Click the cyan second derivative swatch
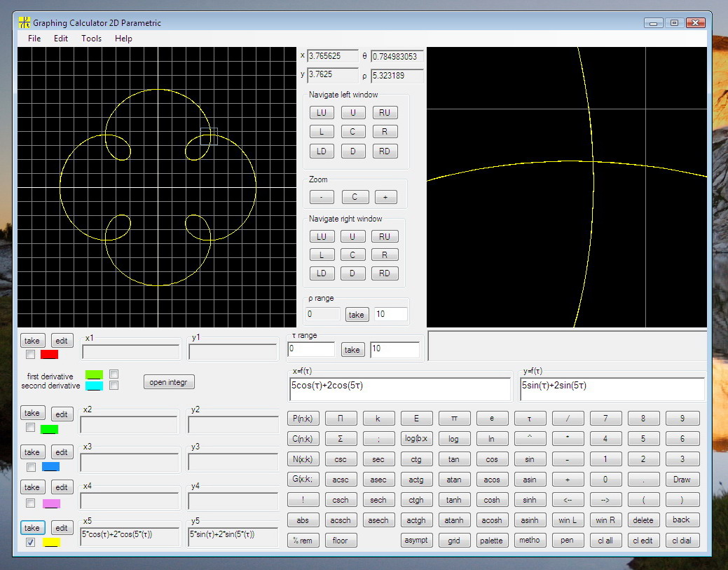 pos(95,386)
